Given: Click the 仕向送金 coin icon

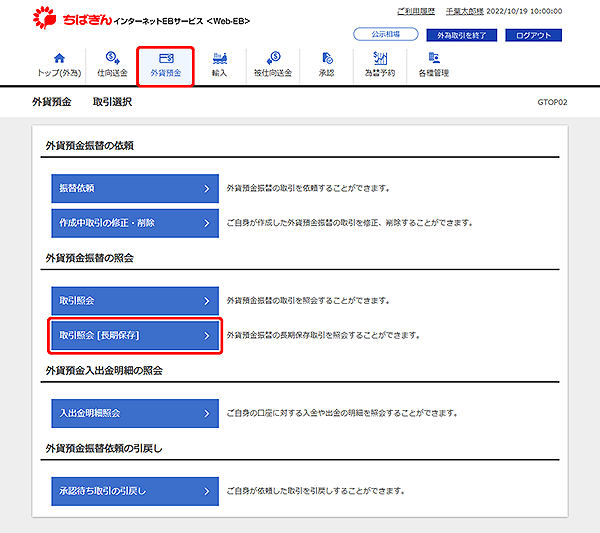Looking at the screenshot, I should tap(112, 58).
